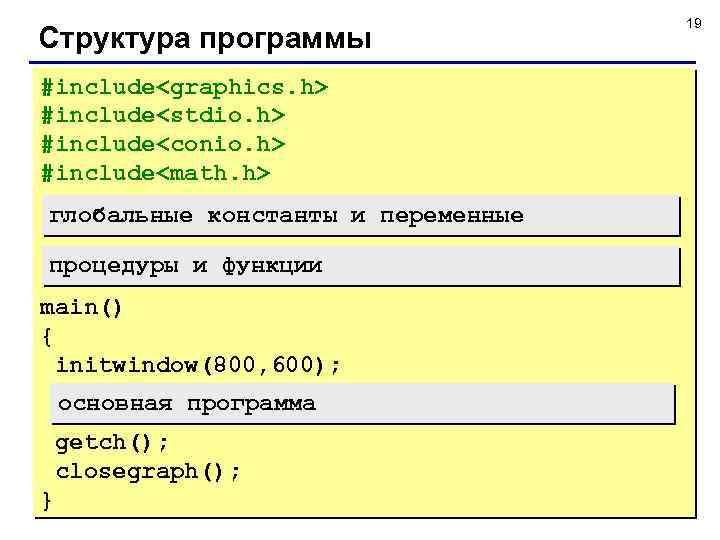720x540 pixels.
Task: Select the line #include<math.h>
Action: tap(156, 173)
